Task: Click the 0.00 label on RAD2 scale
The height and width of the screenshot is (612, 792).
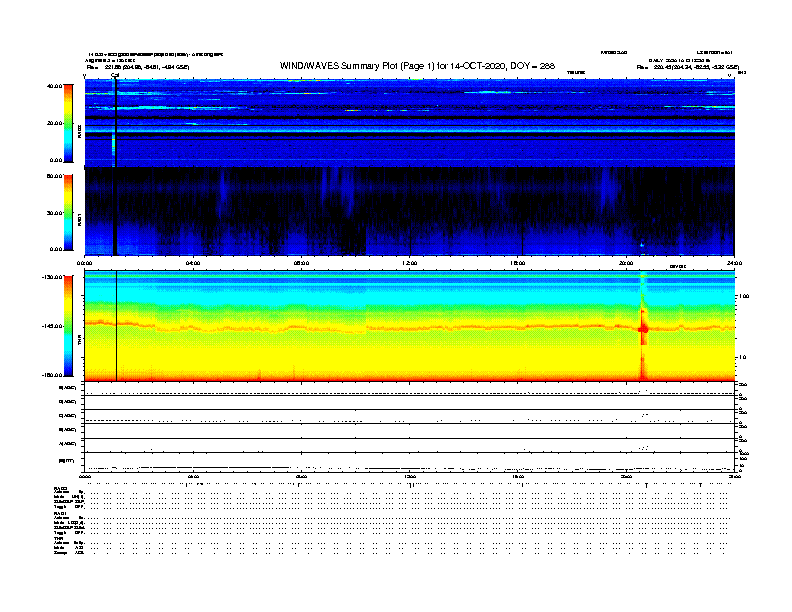Action: coord(55,160)
